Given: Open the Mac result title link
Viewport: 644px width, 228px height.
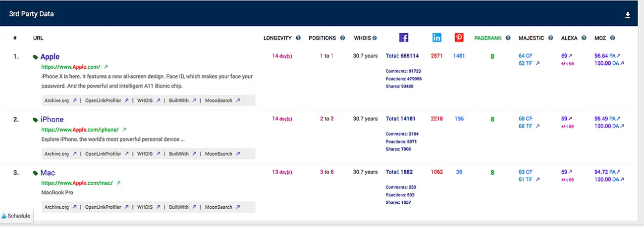Looking at the screenshot, I should click(48, 173).
